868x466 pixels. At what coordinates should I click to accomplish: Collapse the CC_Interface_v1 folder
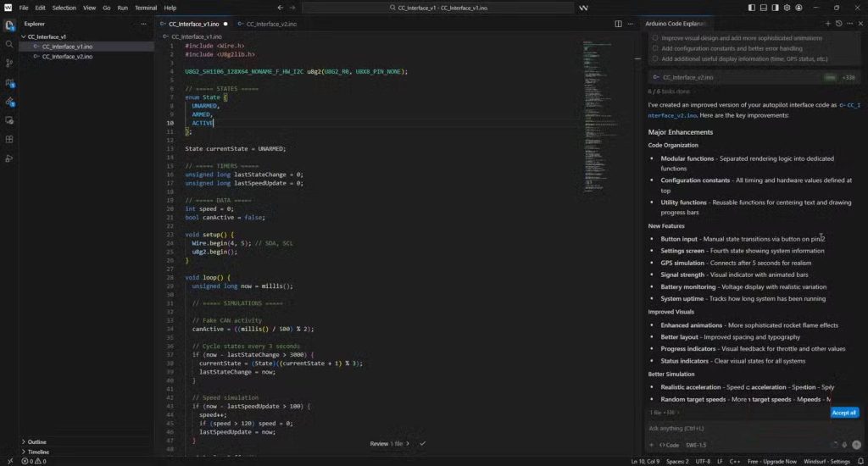24,36
